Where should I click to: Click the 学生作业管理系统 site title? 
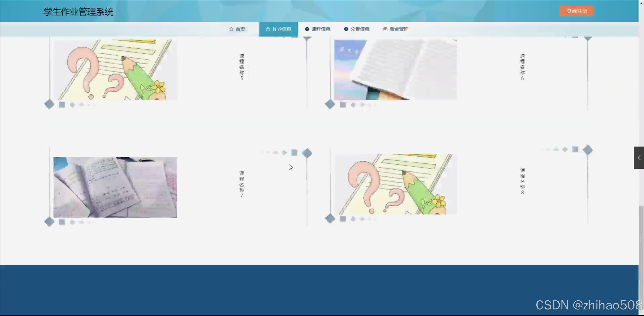click(78, 12)
